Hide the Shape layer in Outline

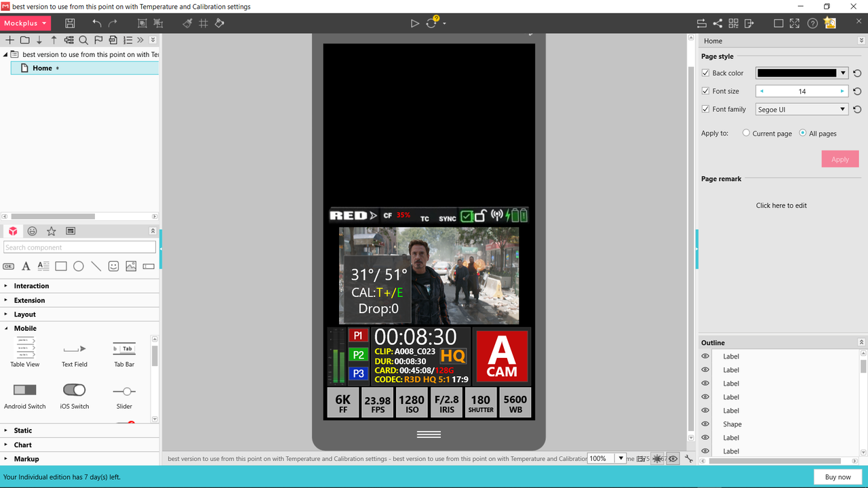coord(705,424)
